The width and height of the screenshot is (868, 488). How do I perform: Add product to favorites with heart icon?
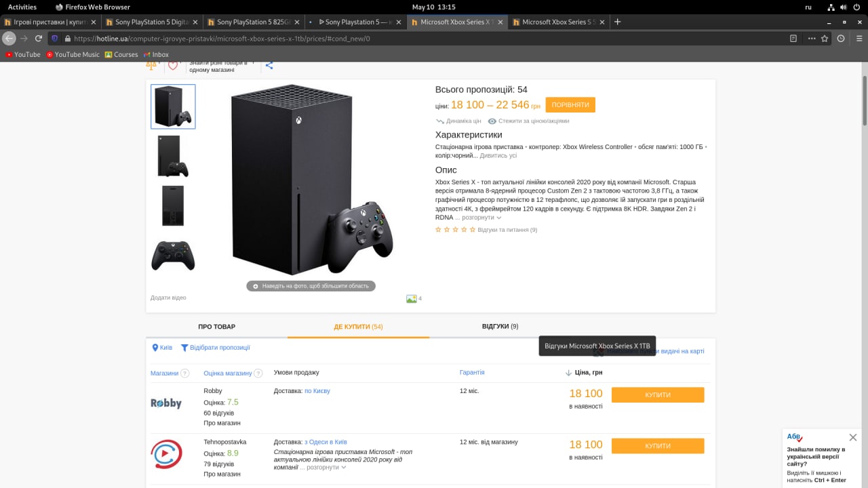point(173,66)
